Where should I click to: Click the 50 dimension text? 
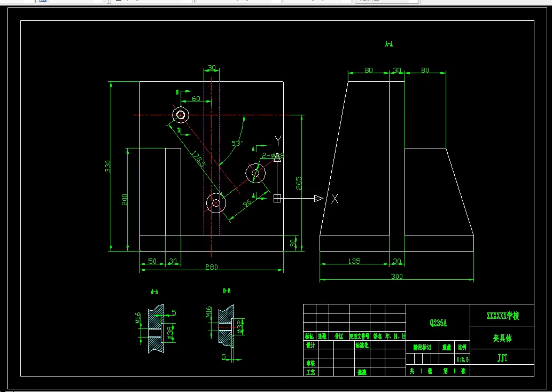tap(152, 261)
